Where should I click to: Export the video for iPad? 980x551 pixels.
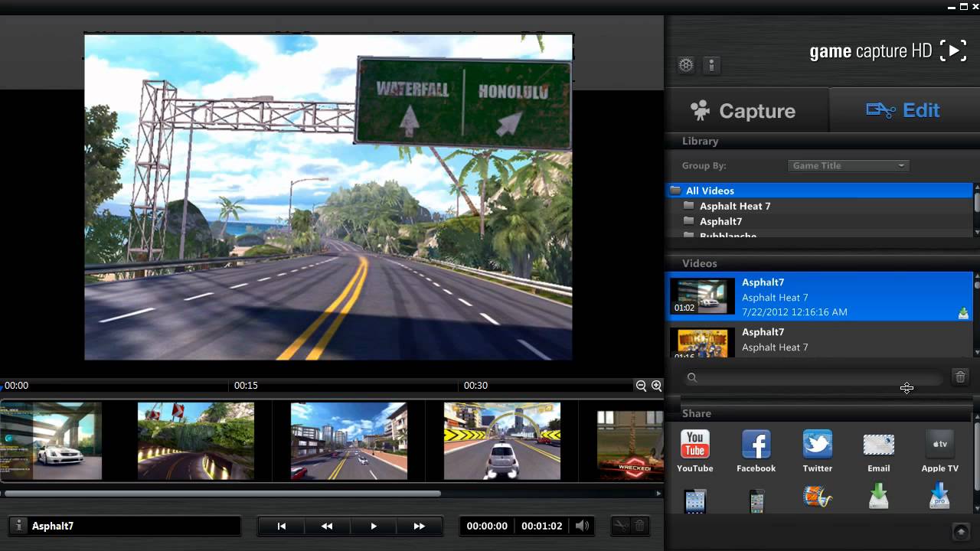click(x=694, y=500)
